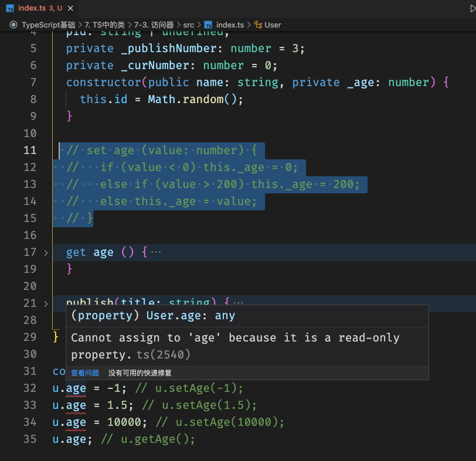Click line number 32 in gutter

[30, 388]
